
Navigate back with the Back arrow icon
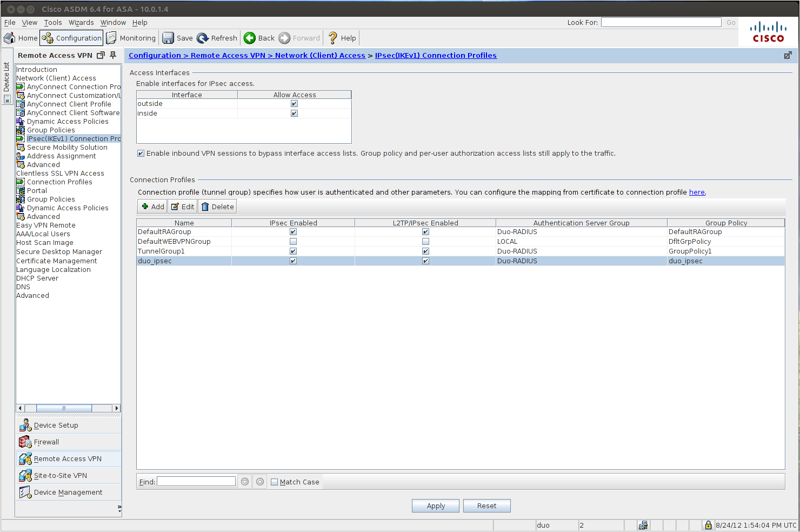pos(250,38)
